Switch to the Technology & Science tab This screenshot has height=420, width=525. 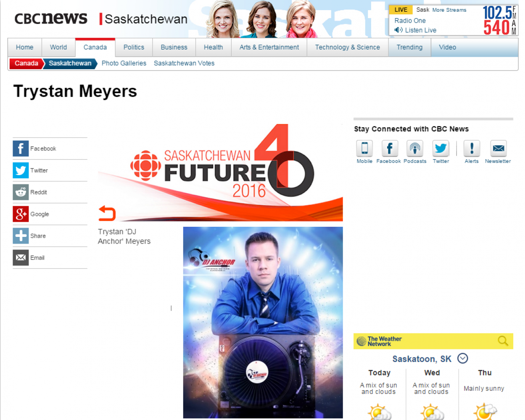[x=347, y=47]
